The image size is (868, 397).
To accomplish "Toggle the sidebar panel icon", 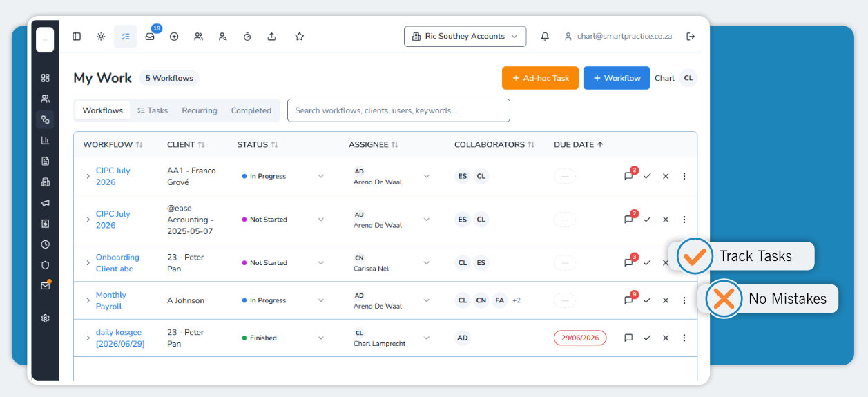I will [77, 37].
